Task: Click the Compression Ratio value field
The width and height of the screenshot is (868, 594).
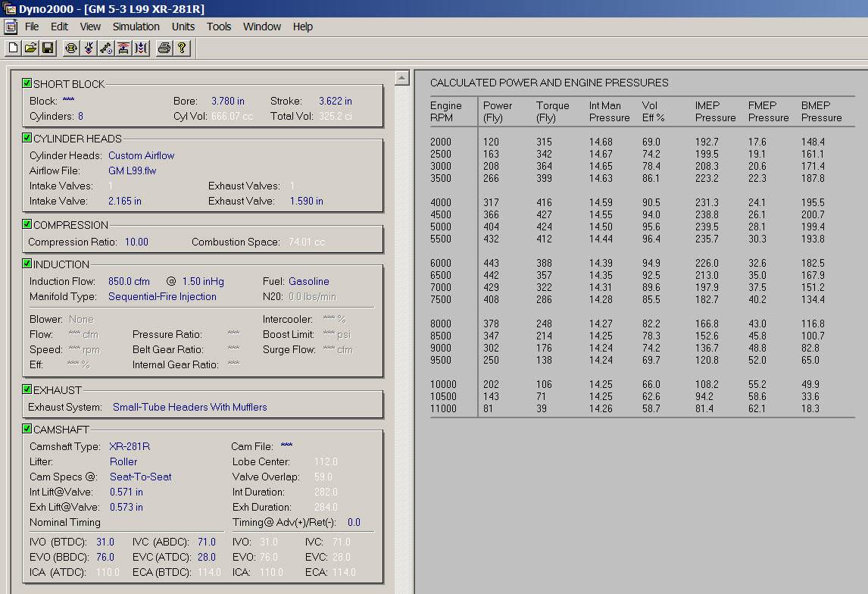Action: click(136, 242)
